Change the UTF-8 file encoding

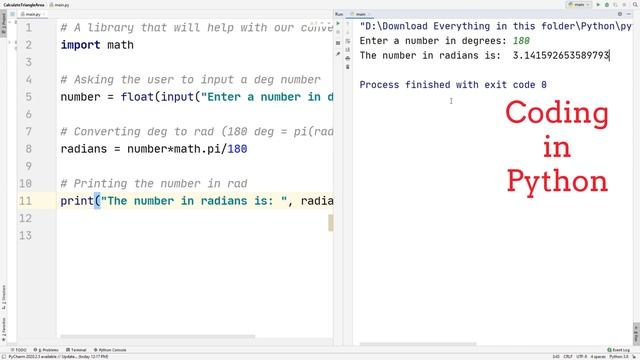pyautogui.click(x=582, y=356)
